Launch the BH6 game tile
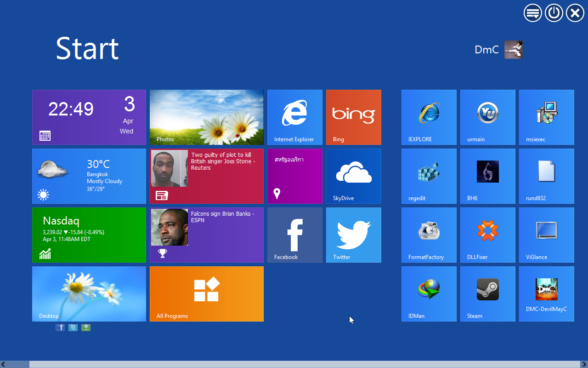Screen dimensions: 588x368 point(488,176)
